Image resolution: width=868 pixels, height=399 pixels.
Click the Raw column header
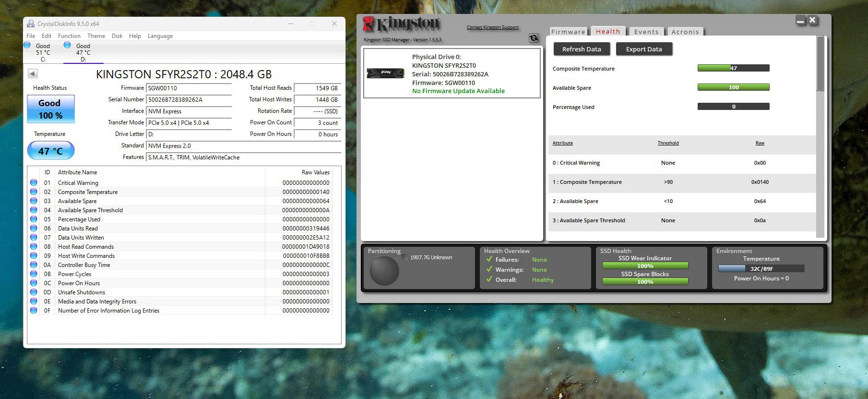(760, 143)
